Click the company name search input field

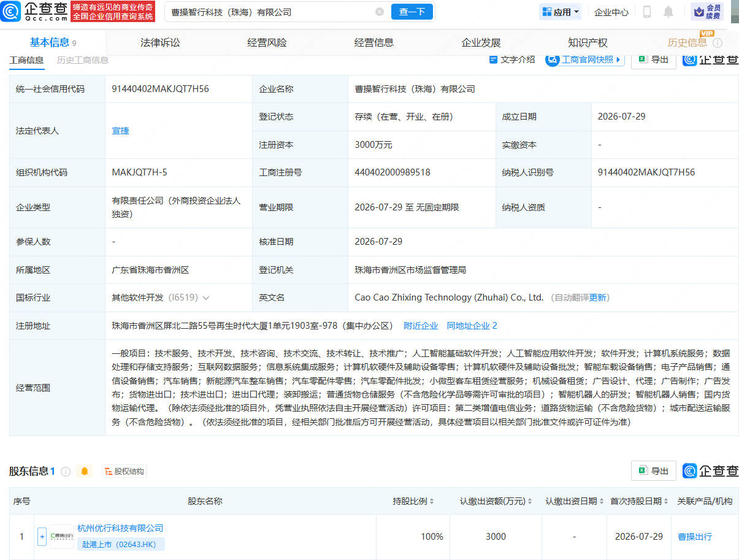270,12
